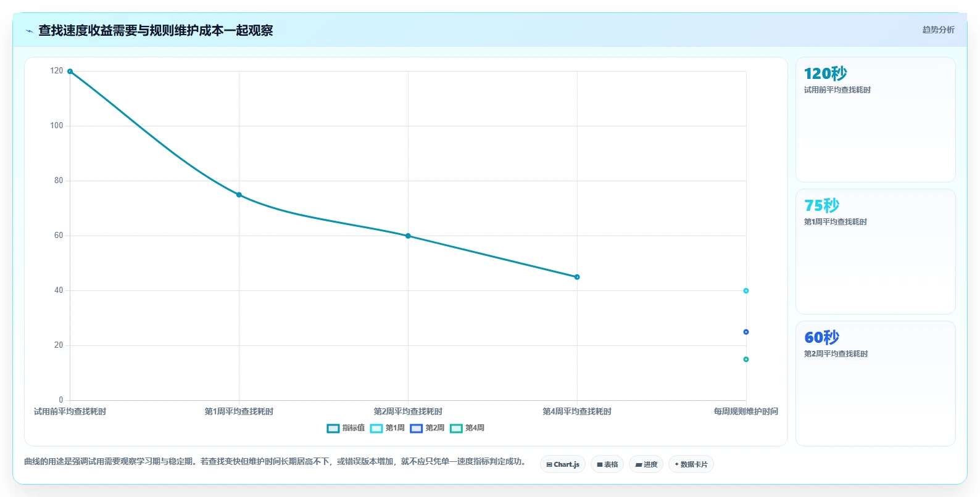980x497 pixels.
Task: Click the x-axis label 第4周平均查找耗时
Action: pyautogui.click(x=577, y=412)
